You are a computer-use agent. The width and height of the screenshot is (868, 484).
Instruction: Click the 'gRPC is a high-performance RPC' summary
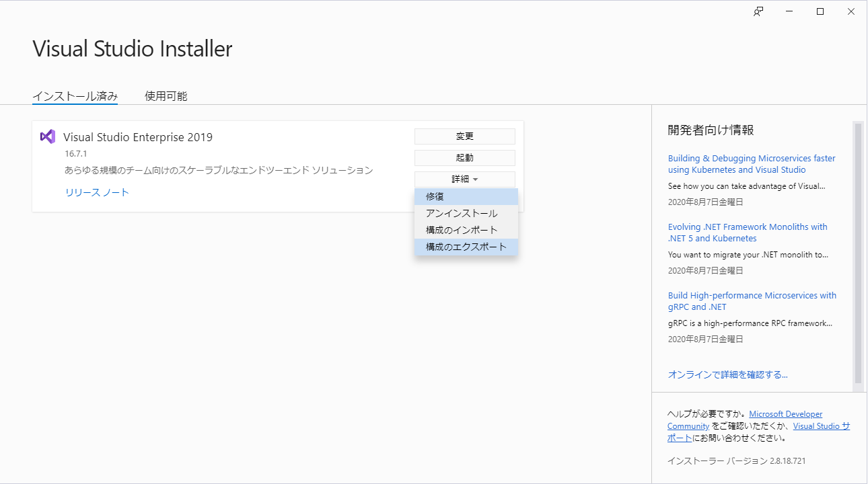click(750, 323)
